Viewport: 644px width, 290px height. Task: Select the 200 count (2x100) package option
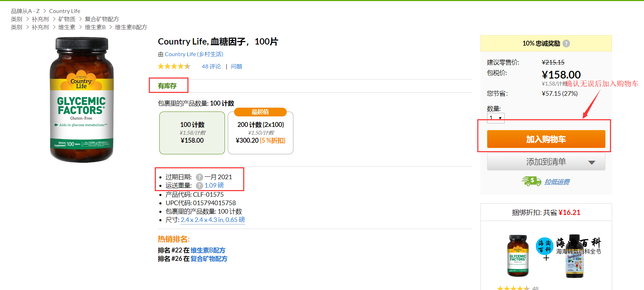(x=260, y=133)
